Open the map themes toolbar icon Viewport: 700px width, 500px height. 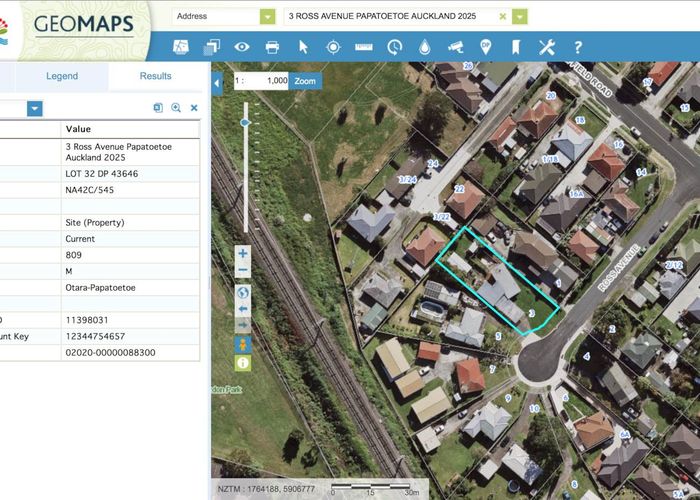click(181, 47)
